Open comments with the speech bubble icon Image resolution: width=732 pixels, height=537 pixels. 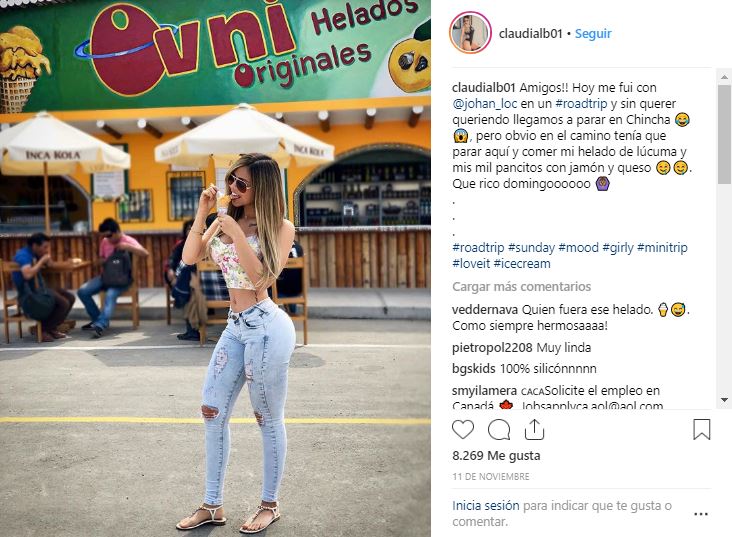[x=499, y=430]
